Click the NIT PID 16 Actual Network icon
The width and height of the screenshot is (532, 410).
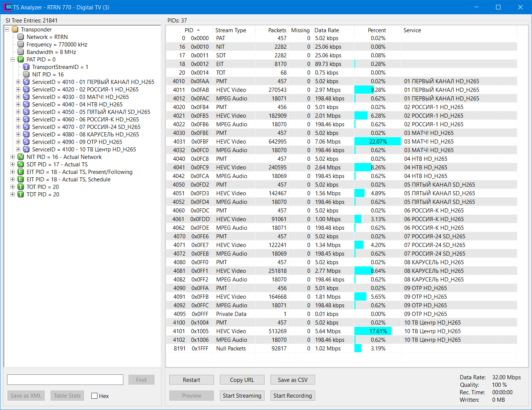pyautogui.click(x=21, y=157)
